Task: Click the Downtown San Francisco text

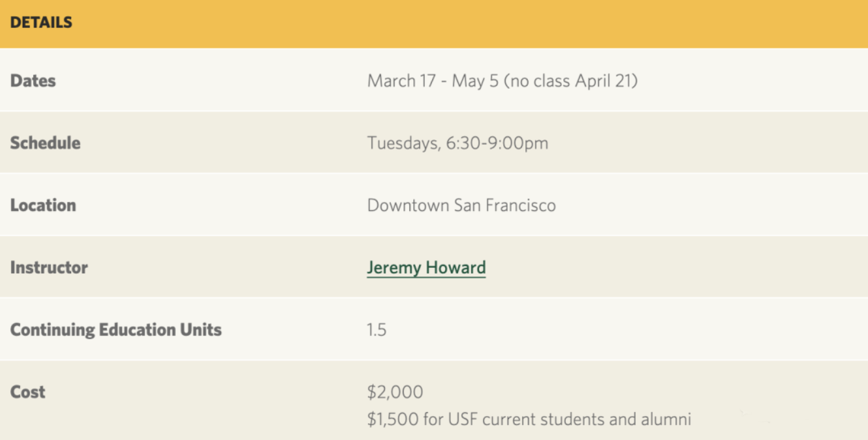Action: (x=461, y=205)
